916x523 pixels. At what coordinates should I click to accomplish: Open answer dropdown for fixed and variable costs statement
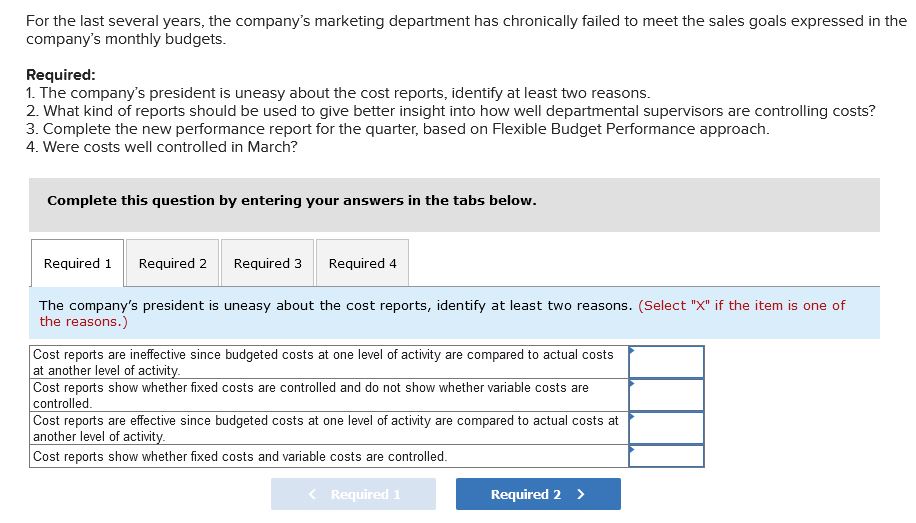tap(666, 456)
